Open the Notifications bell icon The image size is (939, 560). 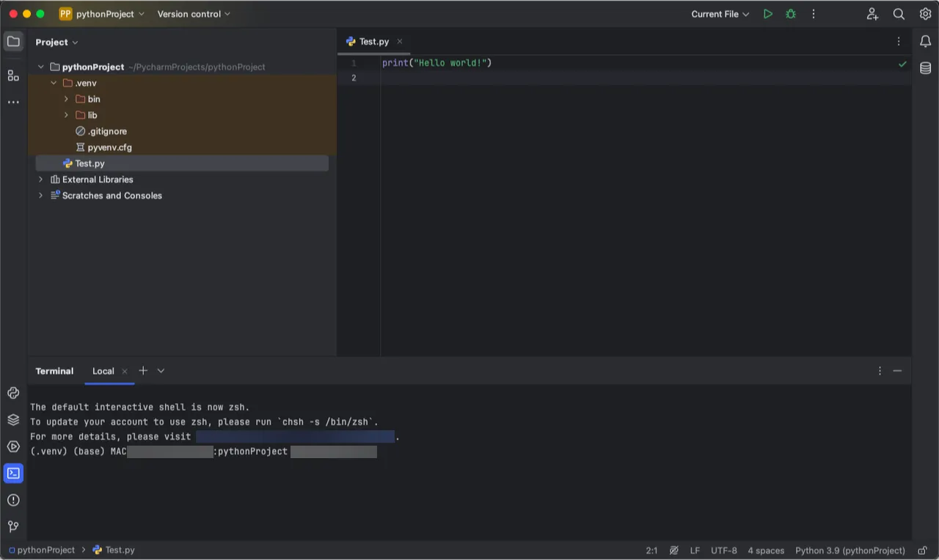pos(925,42)
